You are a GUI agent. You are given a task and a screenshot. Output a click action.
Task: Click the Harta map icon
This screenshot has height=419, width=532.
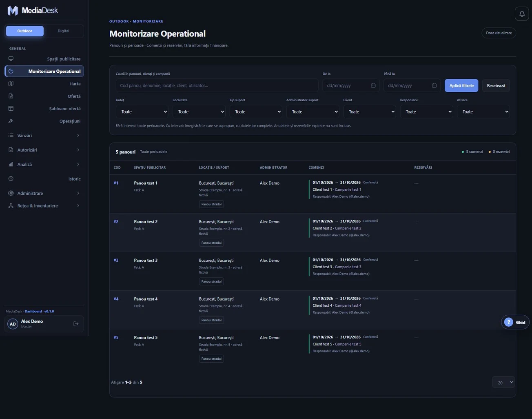coord(11,84)
